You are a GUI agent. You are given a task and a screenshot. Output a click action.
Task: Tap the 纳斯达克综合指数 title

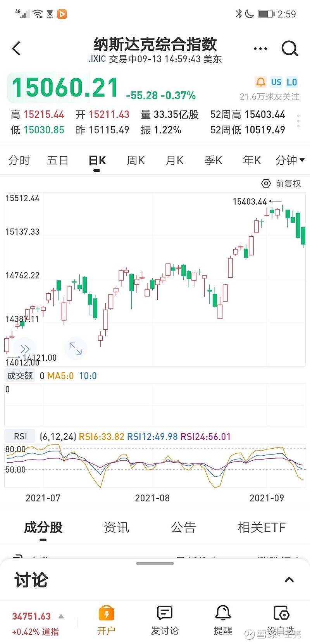point(155,44)
